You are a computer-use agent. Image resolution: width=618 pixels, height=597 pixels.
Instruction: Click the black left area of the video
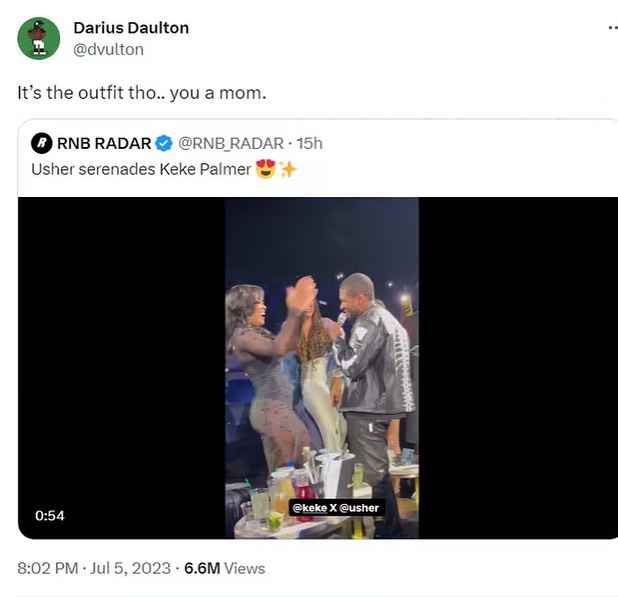pos(121,368)
